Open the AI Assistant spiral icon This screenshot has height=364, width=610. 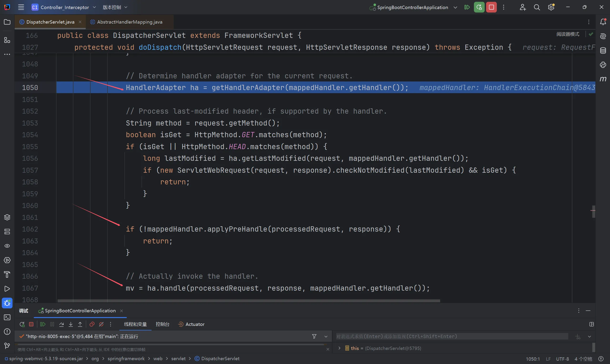(x=603, y=36)
